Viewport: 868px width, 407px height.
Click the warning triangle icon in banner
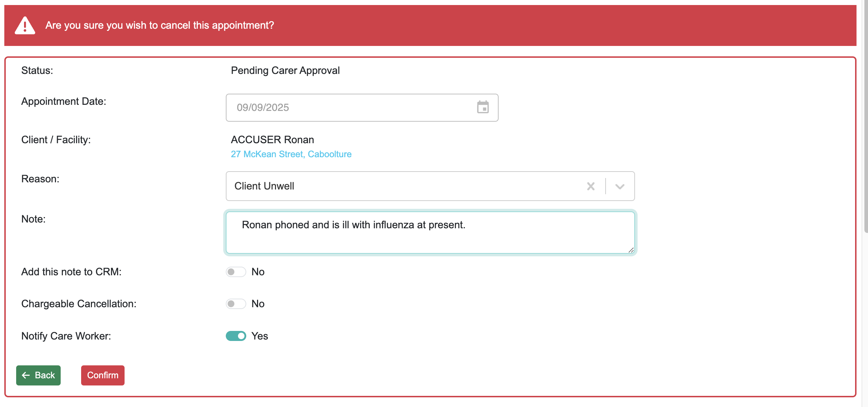[x=25, y=25]
